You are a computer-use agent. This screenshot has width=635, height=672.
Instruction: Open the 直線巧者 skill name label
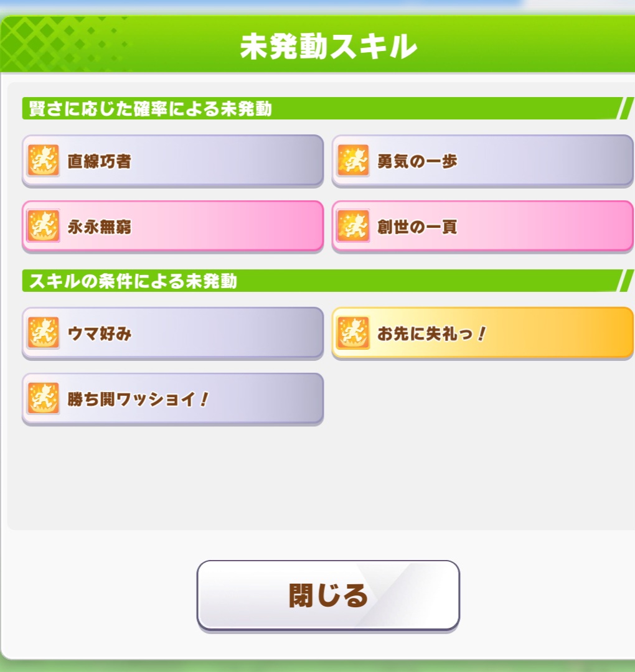pyautogui.click(x=100, y=162)
